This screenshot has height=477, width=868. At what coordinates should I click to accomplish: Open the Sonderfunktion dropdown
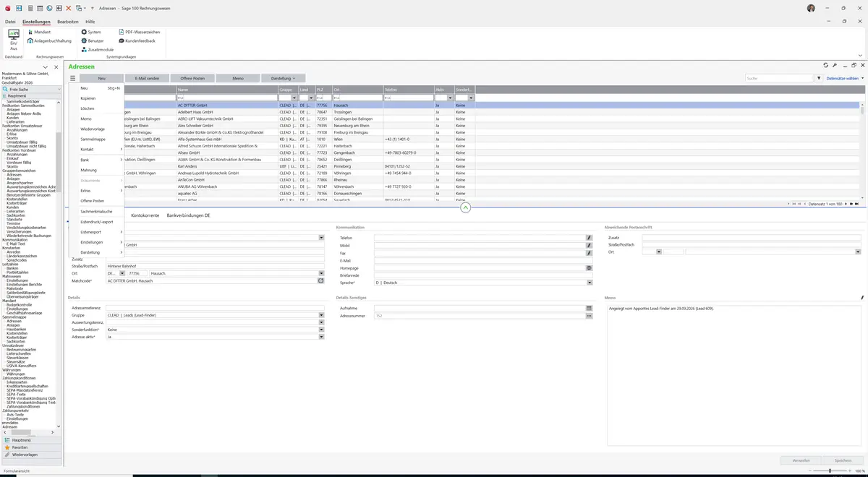point(321,330)
